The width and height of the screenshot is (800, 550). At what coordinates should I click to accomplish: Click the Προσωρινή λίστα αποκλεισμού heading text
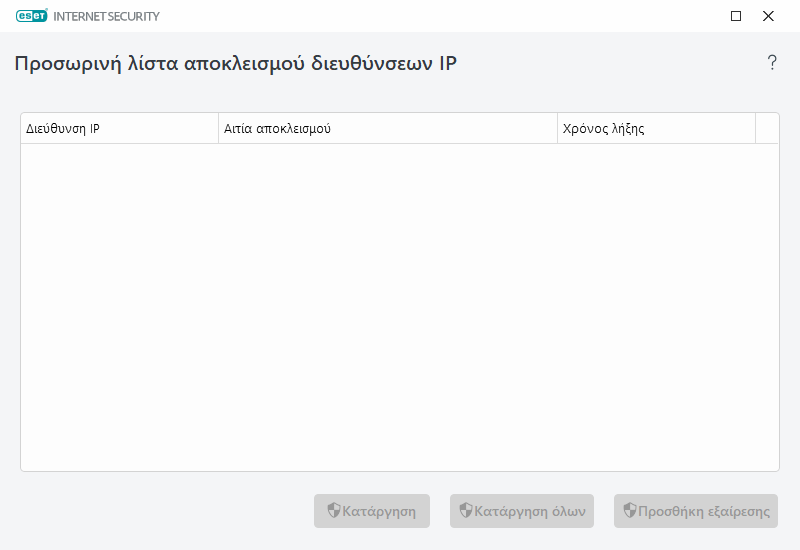click(x=236, y=64)
